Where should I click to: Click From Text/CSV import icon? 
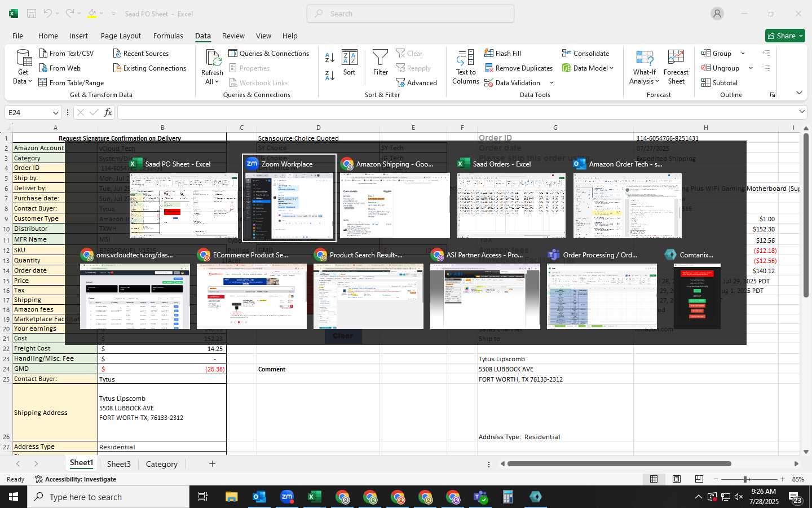point(43,53)
